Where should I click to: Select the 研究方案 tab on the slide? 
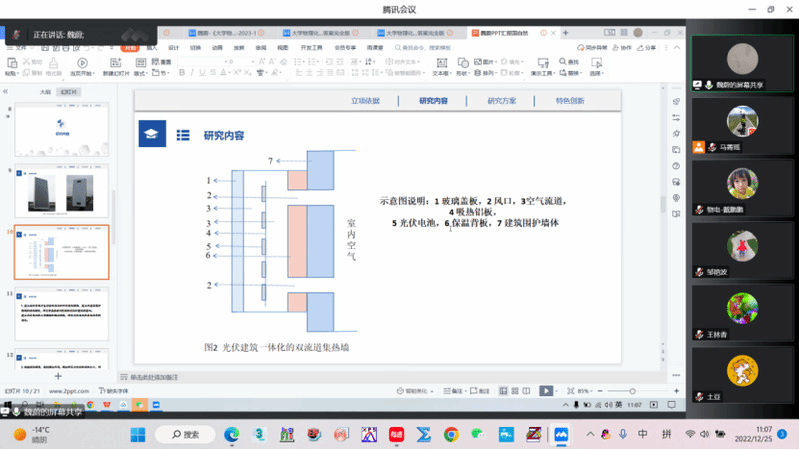click(x=502, y=101)
